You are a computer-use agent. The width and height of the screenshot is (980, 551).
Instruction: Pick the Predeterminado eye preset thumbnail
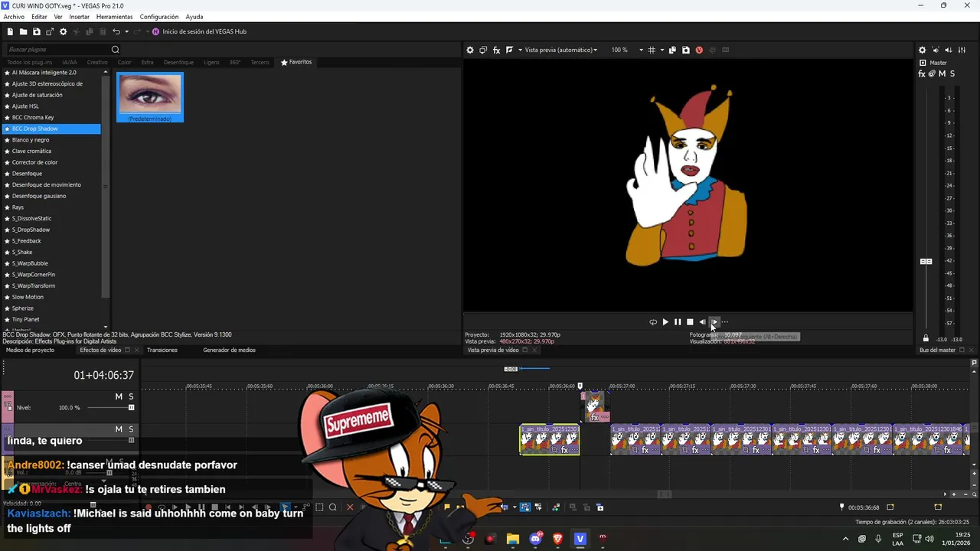click(x=150, y=96)
